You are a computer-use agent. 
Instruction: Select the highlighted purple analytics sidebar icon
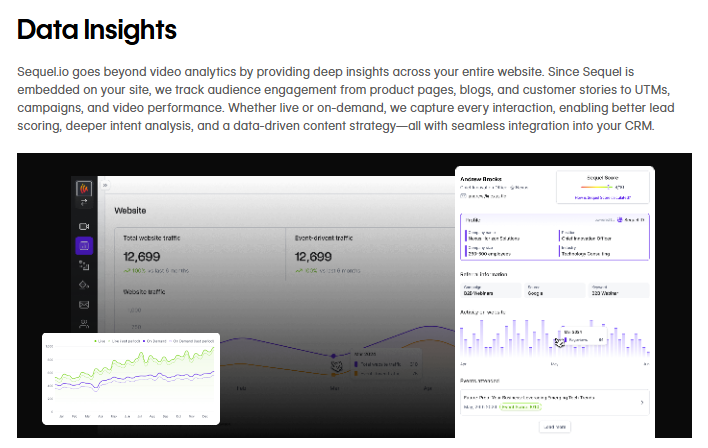(84, 246)
